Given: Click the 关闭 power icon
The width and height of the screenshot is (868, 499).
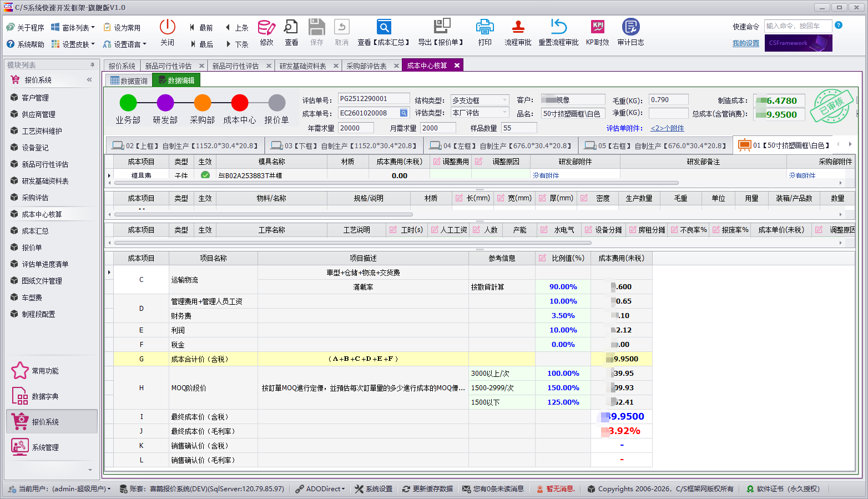Looking at the screenshot, I should (167, 27).
